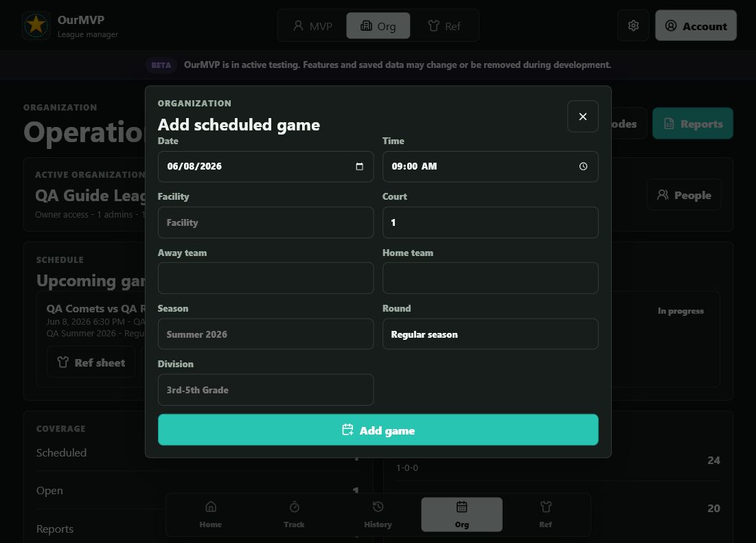Click the Time field showing 09:00 AM
This screenshot has height=543, width=756.
[490, 167]
